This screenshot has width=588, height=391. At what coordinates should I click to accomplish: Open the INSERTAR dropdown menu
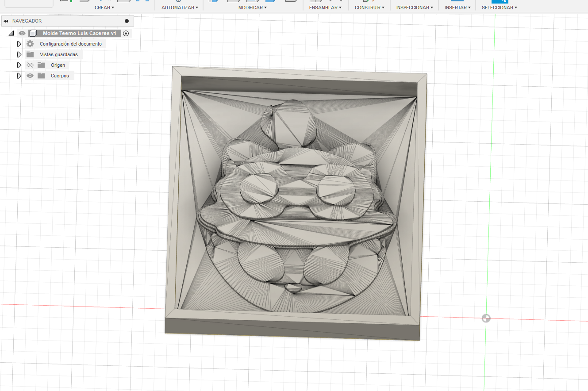tap(457, 8)
